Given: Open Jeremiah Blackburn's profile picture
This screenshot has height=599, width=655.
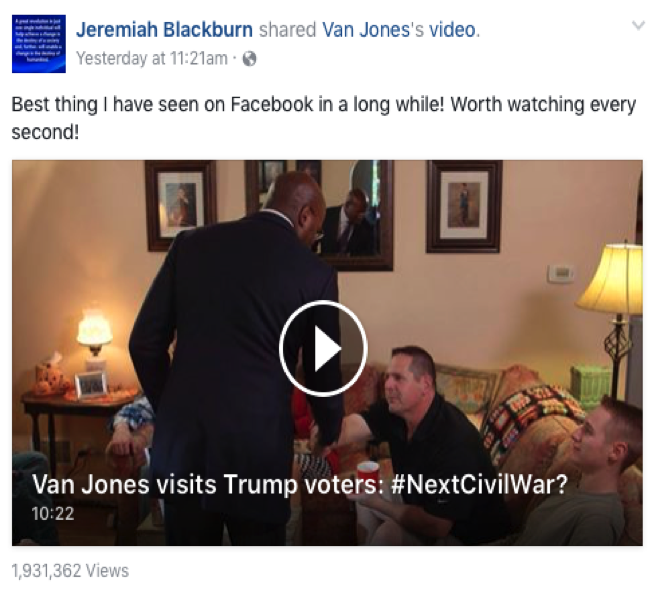Looking at the screenshot, I should (x=38, y=44).
